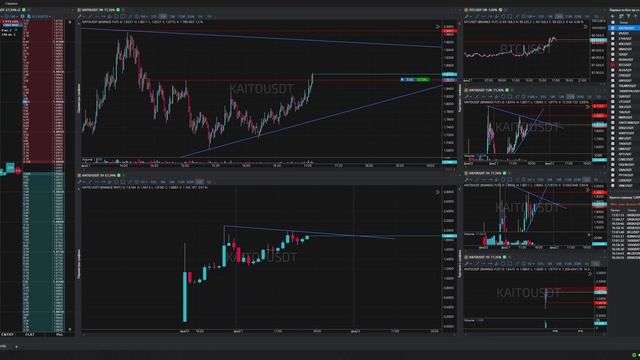Image resolution: width=640 pixels, height=360 pixels.
Task: Open the timeframe dropdown on the top KAITOUSDT chart toolbar
Action: 144,16
